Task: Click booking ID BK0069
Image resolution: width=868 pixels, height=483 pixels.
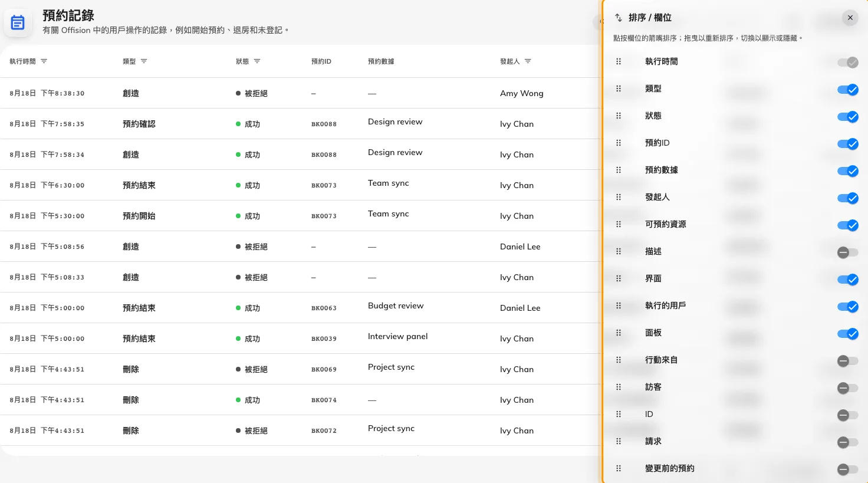Action: (324, 369)
